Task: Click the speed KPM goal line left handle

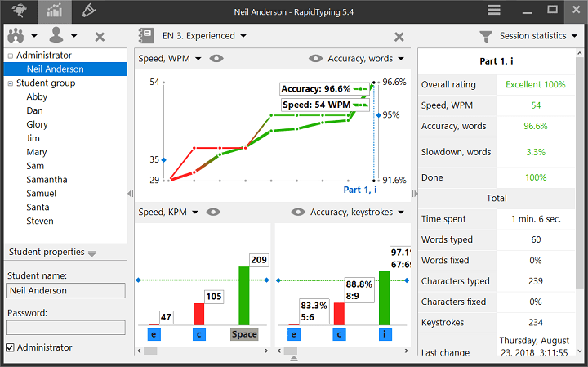Action: 138,280
